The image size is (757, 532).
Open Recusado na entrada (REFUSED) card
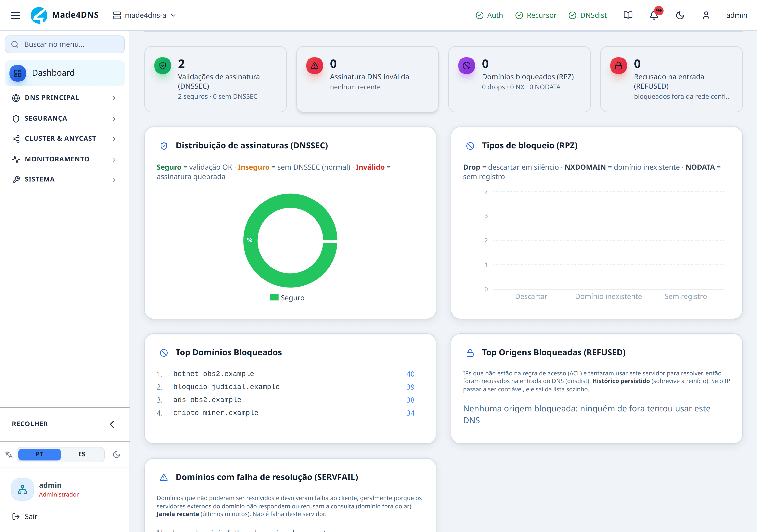671,79
